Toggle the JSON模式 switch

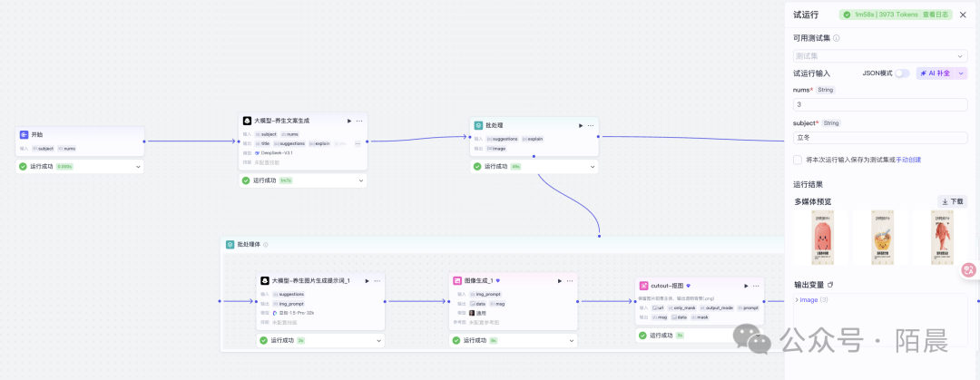pyautogui.click(x=902, y=73)
